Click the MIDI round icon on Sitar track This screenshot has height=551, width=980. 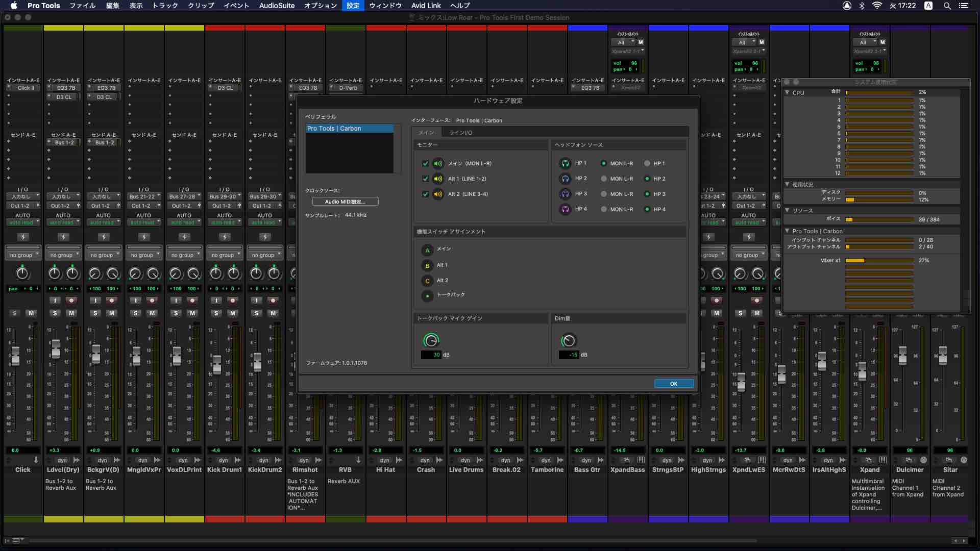[964, 460]
